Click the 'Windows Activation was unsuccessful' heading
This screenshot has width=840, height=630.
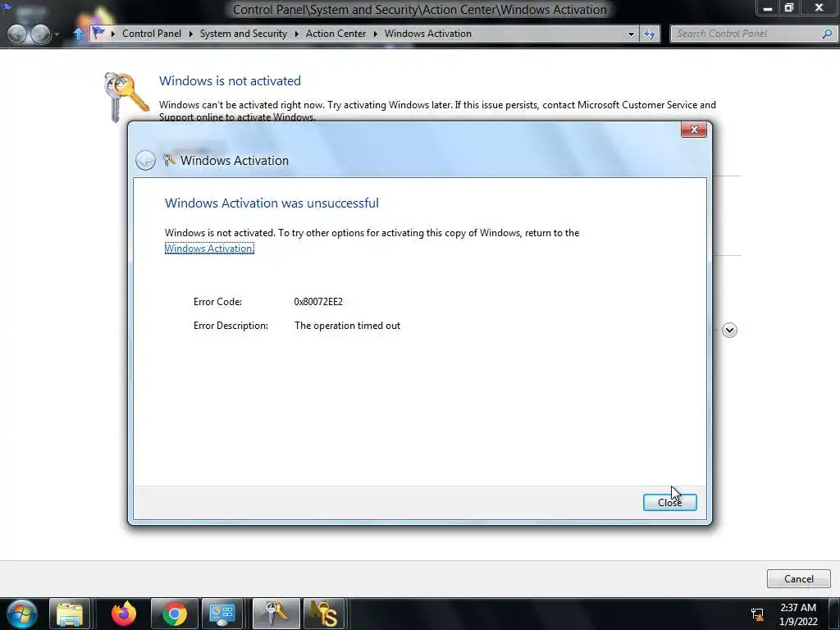click(272, 203)
